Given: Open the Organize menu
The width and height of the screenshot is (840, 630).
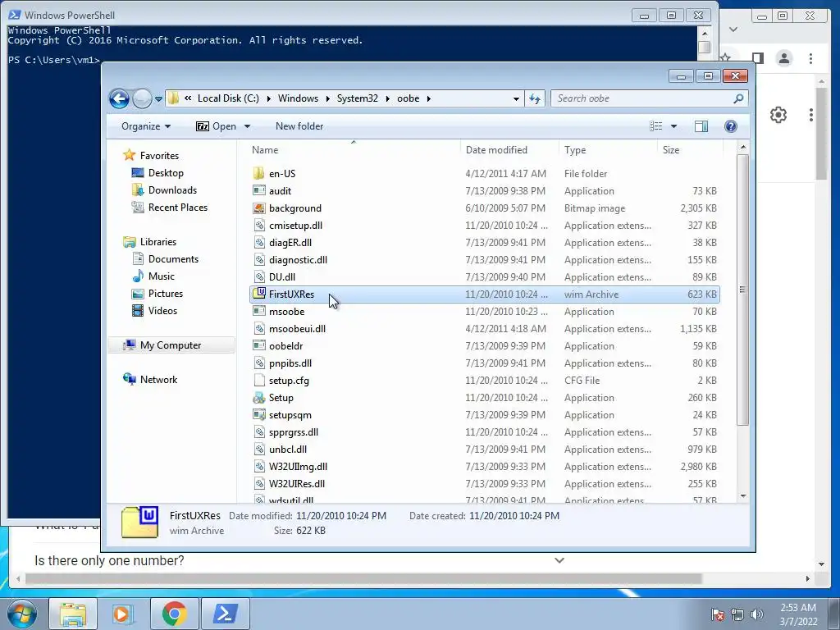Looking at the screenshot, I should 146,126.
